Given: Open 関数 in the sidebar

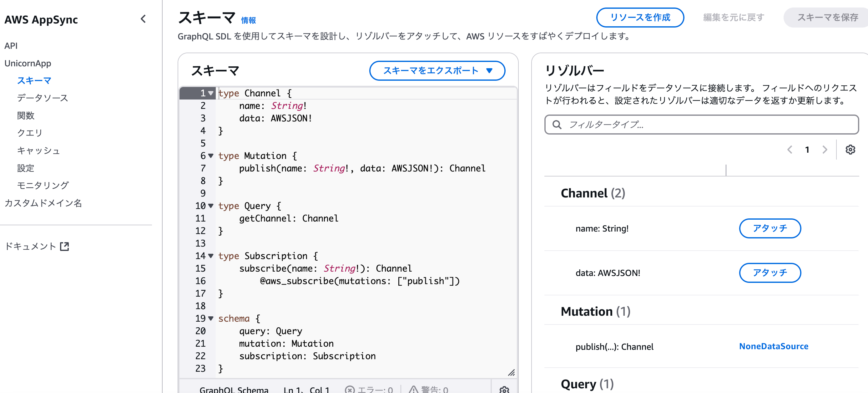Looking at the screenshot, I should [x=26, y=115].
